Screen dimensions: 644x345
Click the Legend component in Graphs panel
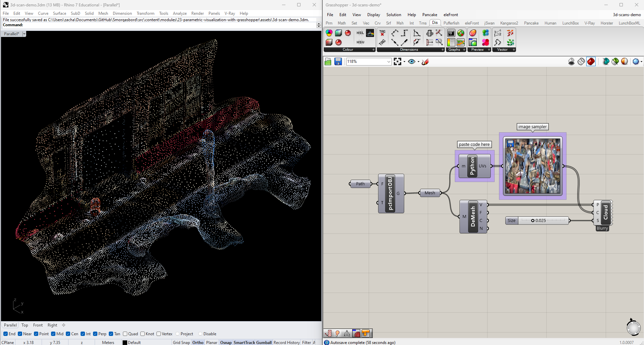click(x=451, y=42)
